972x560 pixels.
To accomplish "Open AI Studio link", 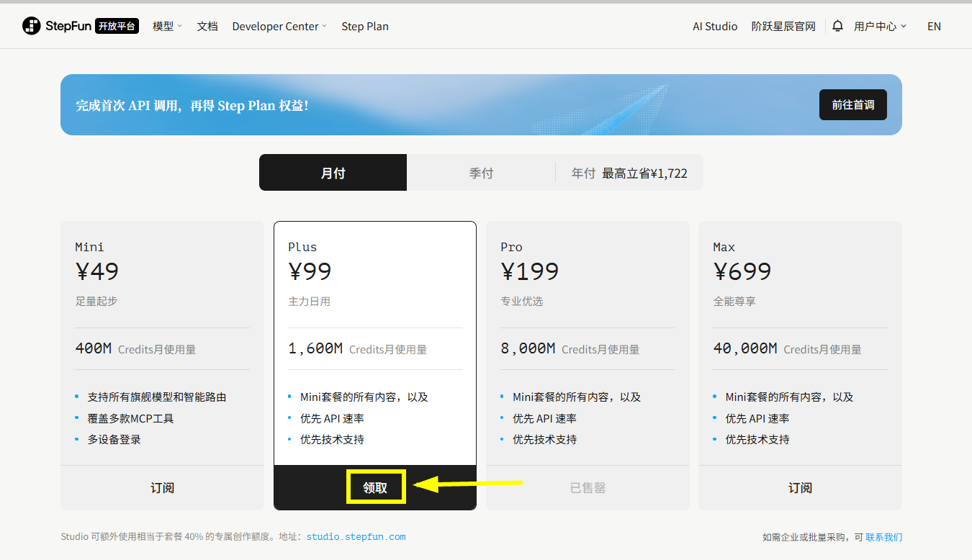I will [x=715, y=26].
